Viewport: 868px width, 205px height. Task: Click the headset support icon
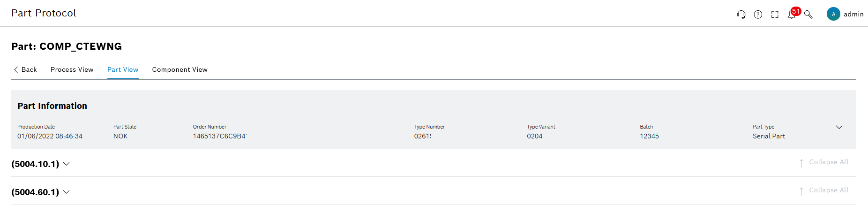pyautogui.click(x=741, y=15)
